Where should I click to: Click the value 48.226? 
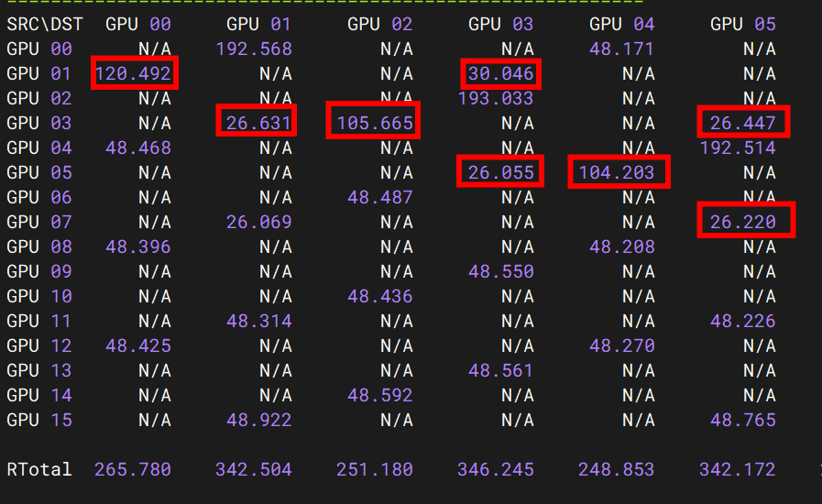point(743,321)
